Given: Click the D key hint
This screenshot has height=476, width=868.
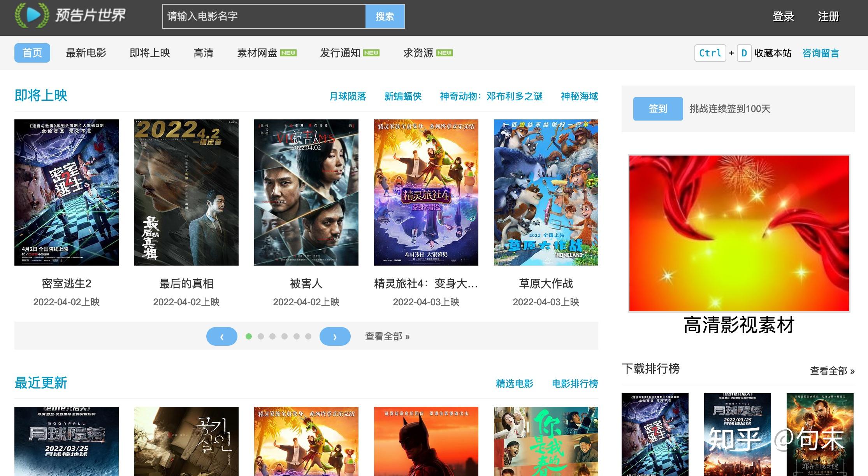Looking at the screenshot, I should point(744,53).
